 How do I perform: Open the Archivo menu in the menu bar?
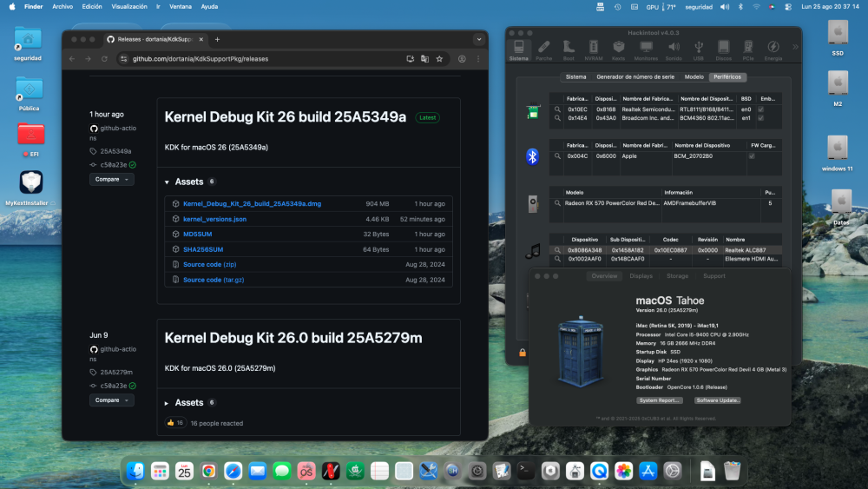(62, 7)
